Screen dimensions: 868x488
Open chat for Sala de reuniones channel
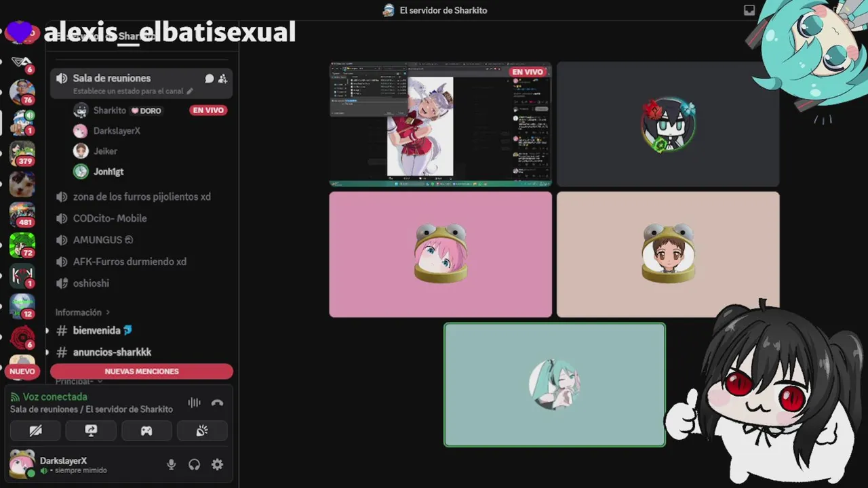point(210,79)
